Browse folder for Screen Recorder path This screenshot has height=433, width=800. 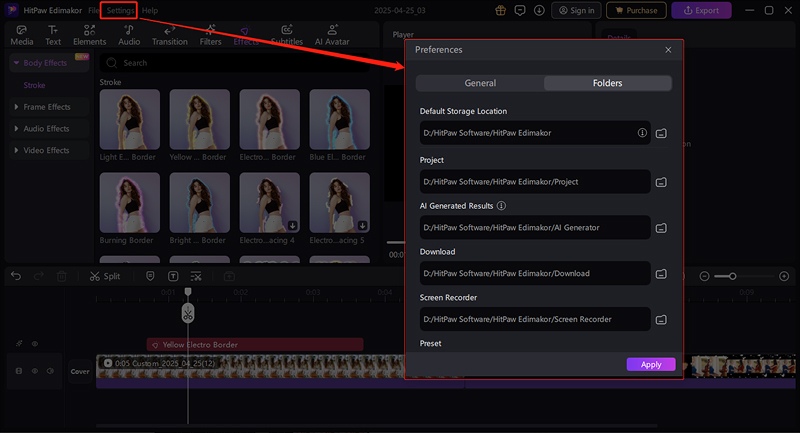click(x=661, y=320)
